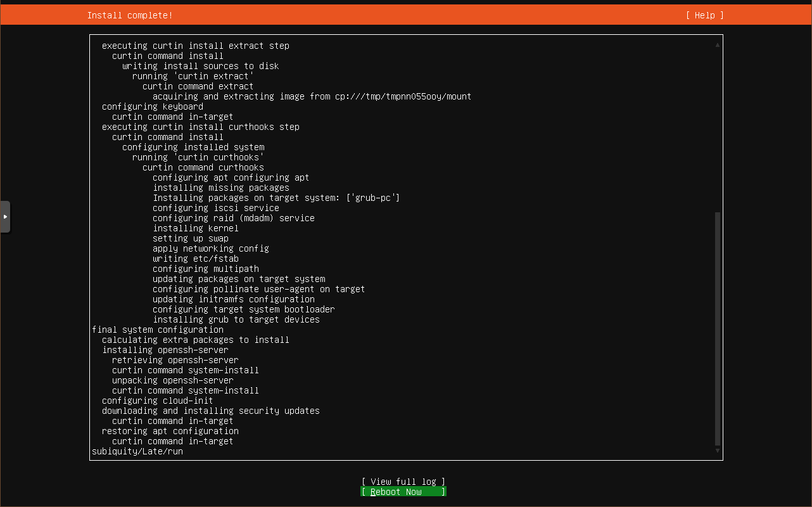Click "running 'curtin curthooks'" line
This screenshot has width=812, height=507.
click(x=198, y=157)
